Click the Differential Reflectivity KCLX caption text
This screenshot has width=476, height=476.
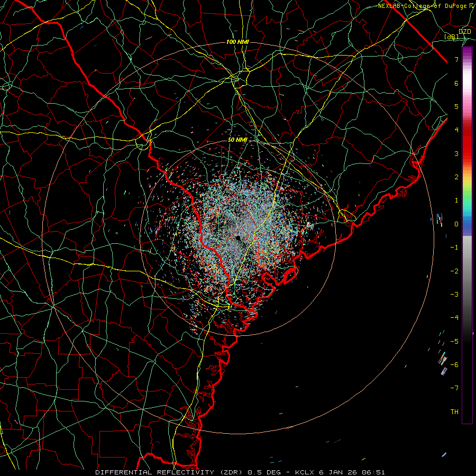click(240, 472)
